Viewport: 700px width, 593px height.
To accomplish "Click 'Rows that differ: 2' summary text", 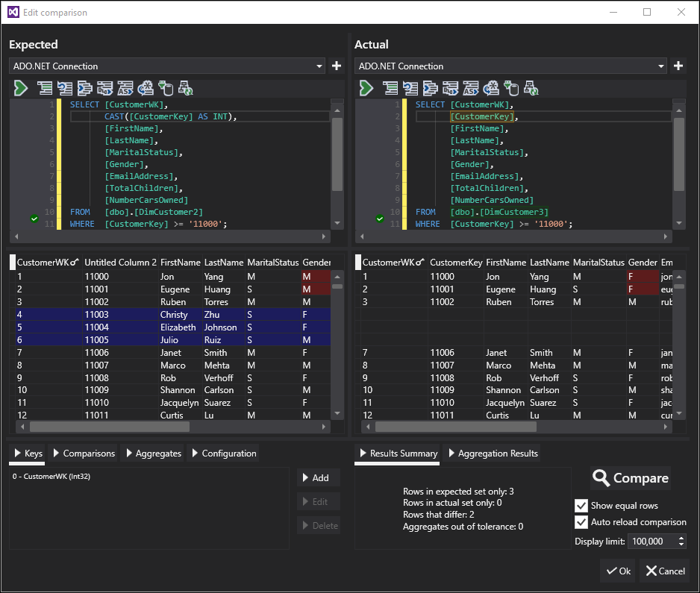I will [438, 515].
